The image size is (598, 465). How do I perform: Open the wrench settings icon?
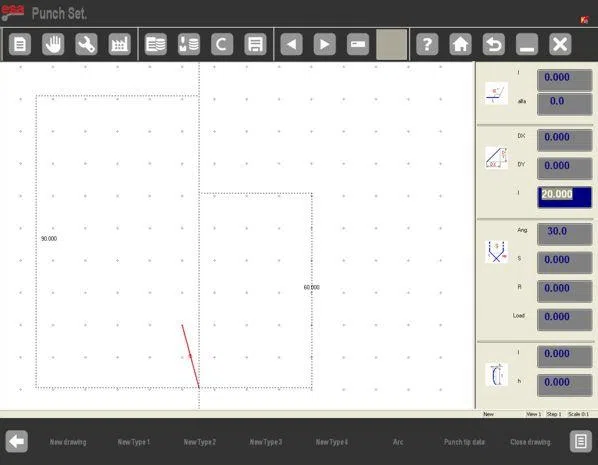coord(86,44)
